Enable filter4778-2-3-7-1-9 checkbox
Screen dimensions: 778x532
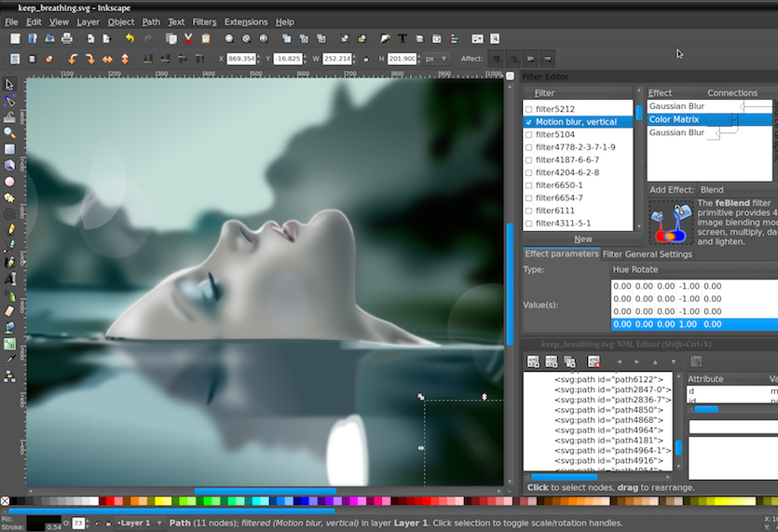(528, 147)
